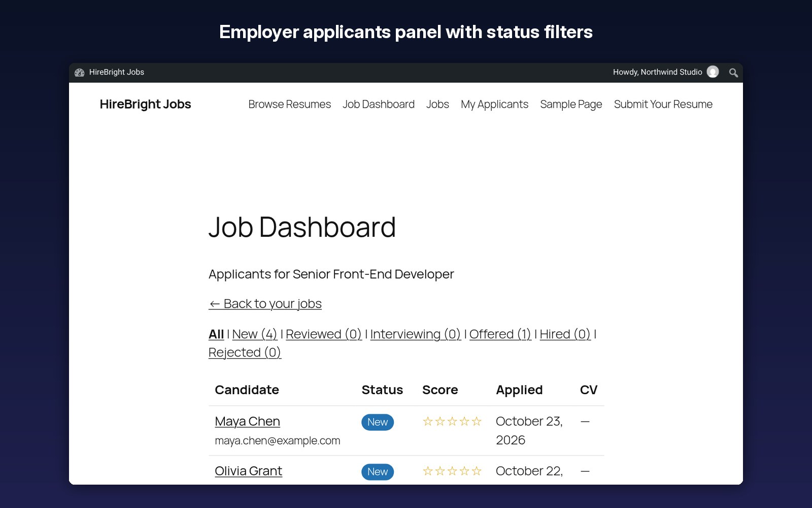Open Maya Chen candidate profile
Screen dimensions: 812x508
click(x=248, y=422)
